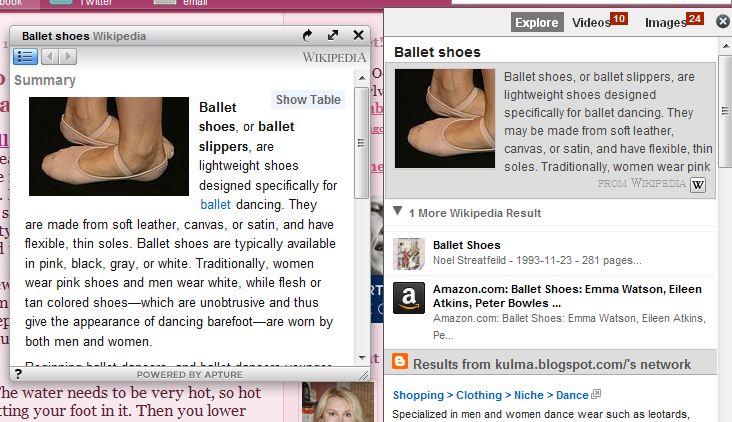Open Amazon.com Ballet Shoes Emma Watson result
Image resolution: width=732 pixels, height=422 pixels.
567,296
